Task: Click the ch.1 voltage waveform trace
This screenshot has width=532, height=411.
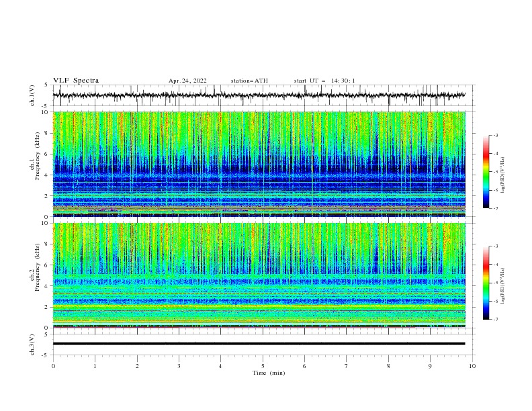Action: (x=259, y=95)
